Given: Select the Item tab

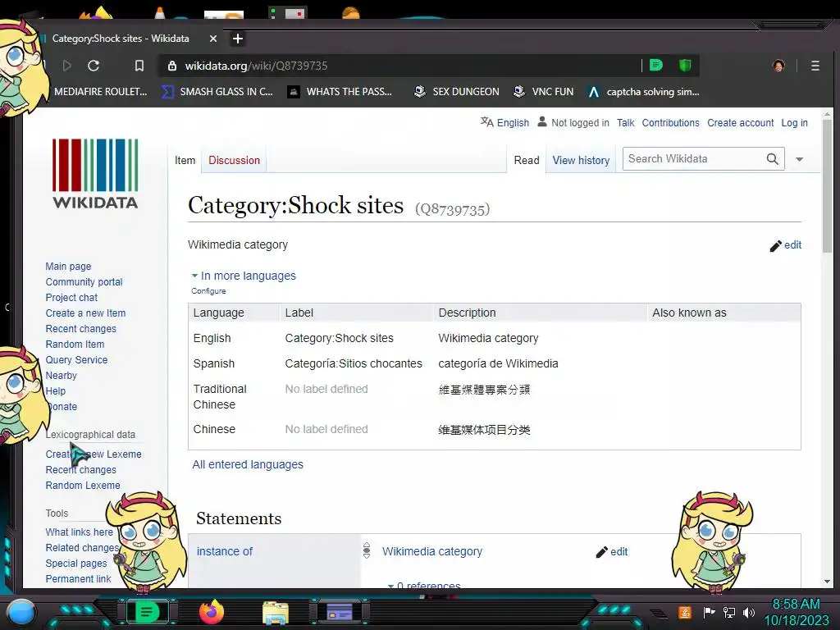Looking at the screenshot, I should (x=185, y=160).
